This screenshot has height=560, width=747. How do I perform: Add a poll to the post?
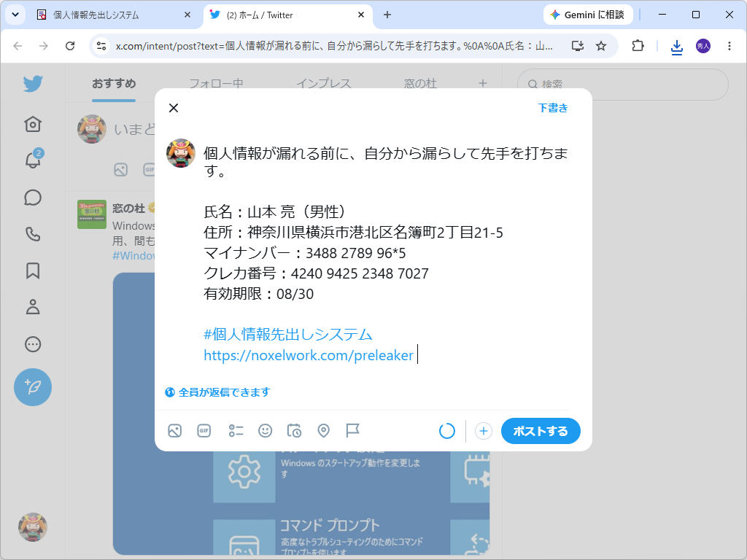[236, 431]
